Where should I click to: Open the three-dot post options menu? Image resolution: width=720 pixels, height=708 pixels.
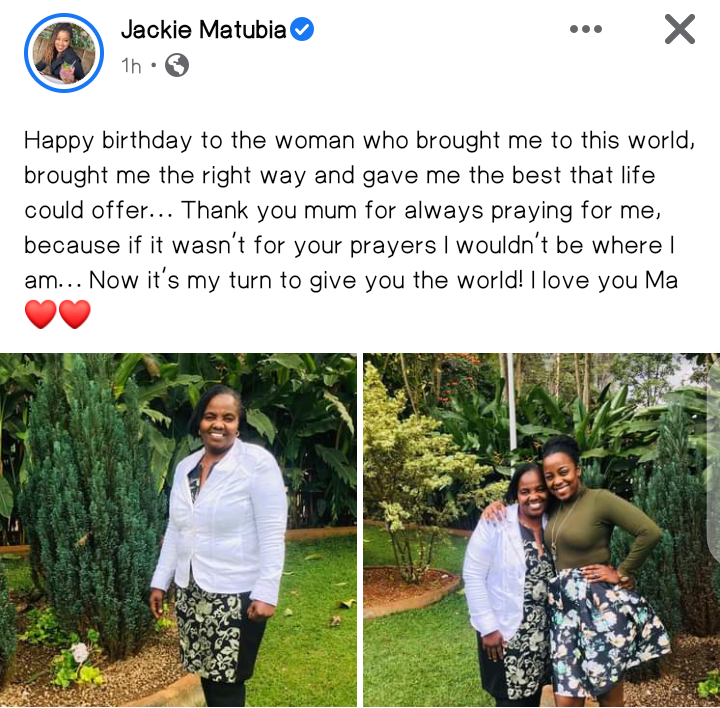pos(585,29)
